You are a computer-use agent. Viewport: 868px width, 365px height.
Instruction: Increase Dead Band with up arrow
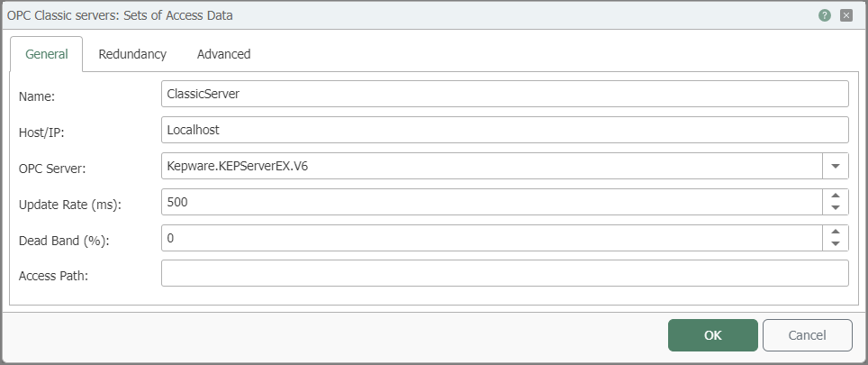[836, 232]
